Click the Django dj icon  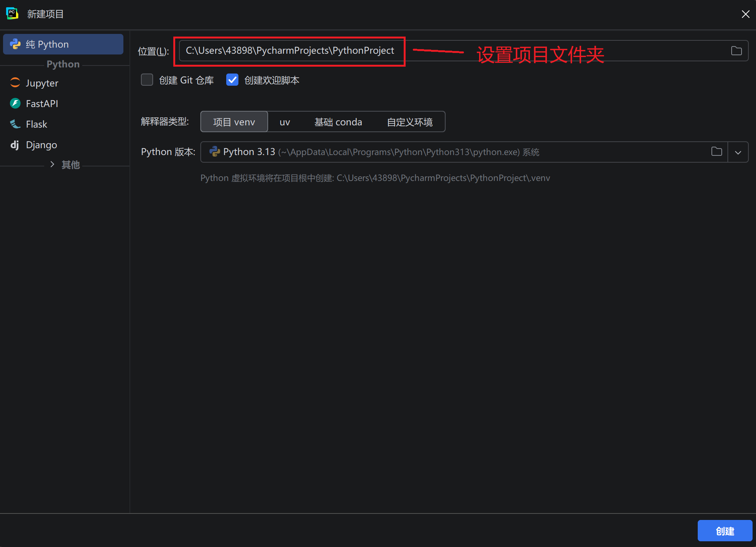pos(15,144)
